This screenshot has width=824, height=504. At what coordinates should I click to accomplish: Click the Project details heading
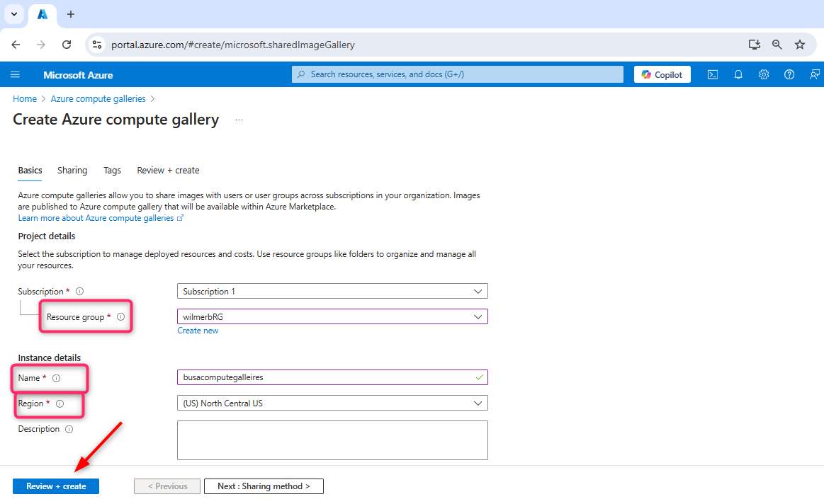tap(47, 236)
